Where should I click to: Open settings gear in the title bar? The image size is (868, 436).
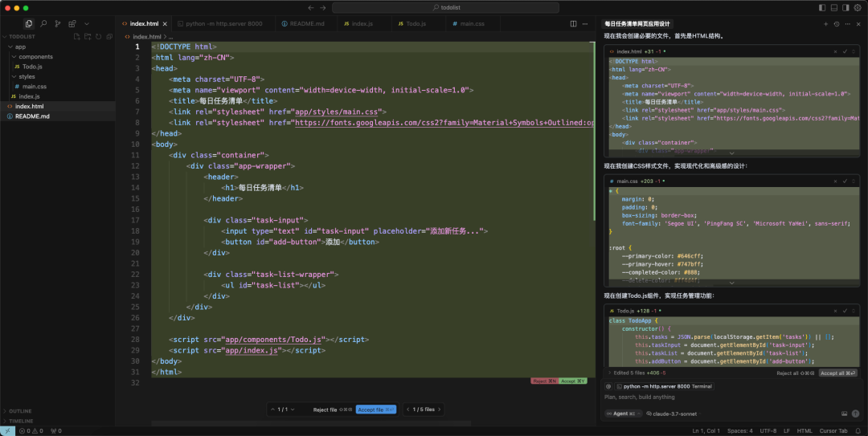point(858,7)
